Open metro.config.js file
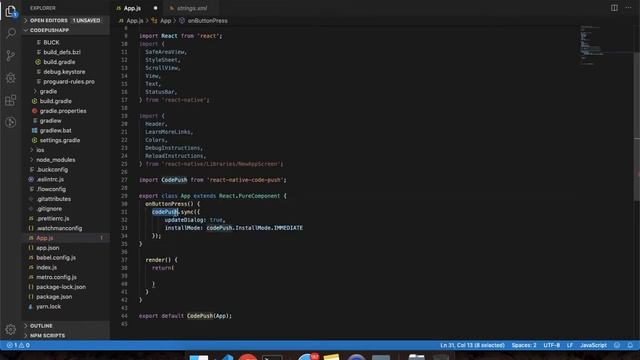Screen dimensions: 640x360 coord(56,278)
